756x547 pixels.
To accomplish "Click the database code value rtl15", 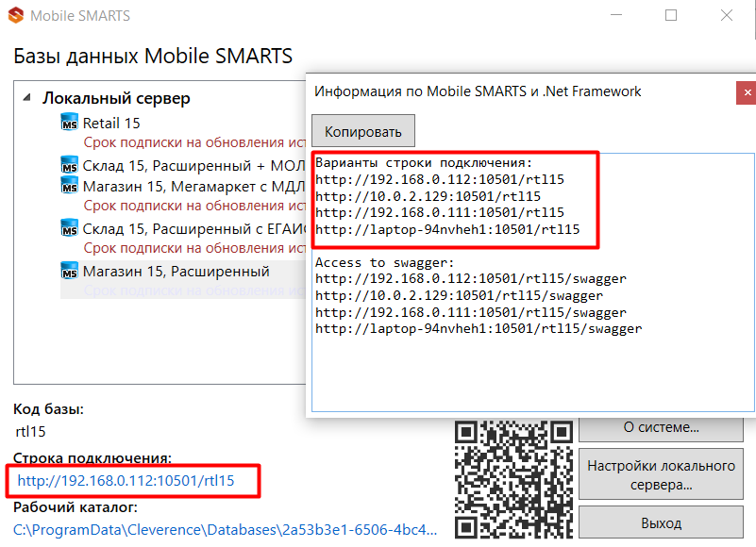I will [x=30, y=431].
